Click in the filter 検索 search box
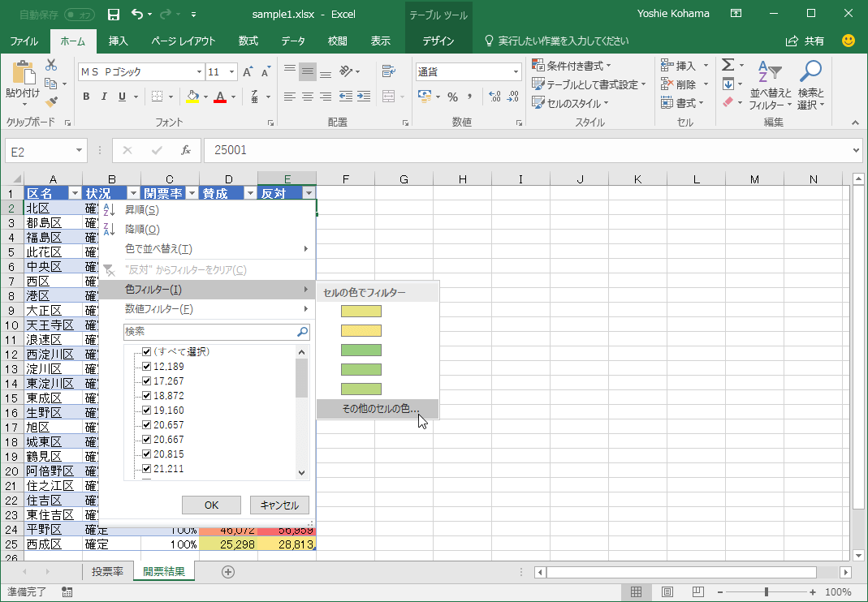This screenshot has width=868, height=602. pyautogui.click(x=209, y=332)
